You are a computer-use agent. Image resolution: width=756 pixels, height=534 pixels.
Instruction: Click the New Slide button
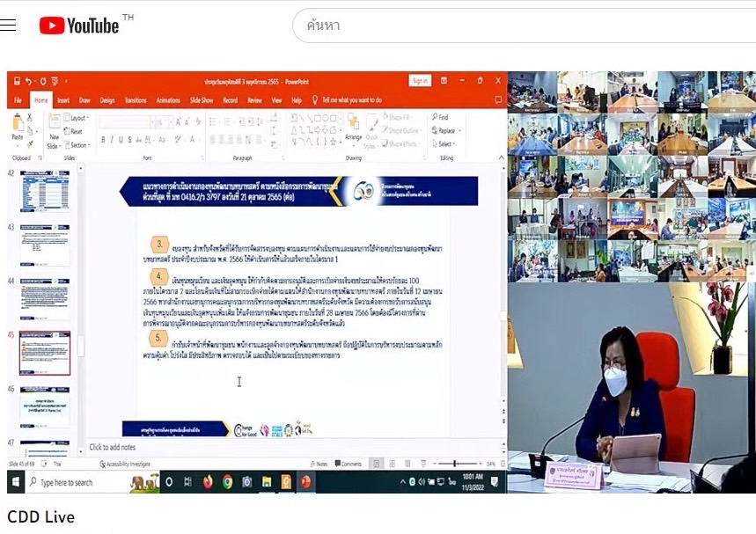click(x=54, y=131)
